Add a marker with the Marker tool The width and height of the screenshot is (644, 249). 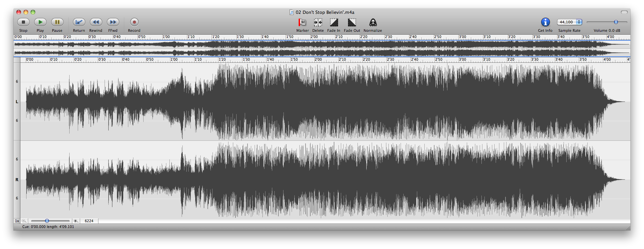click(302, 22)
